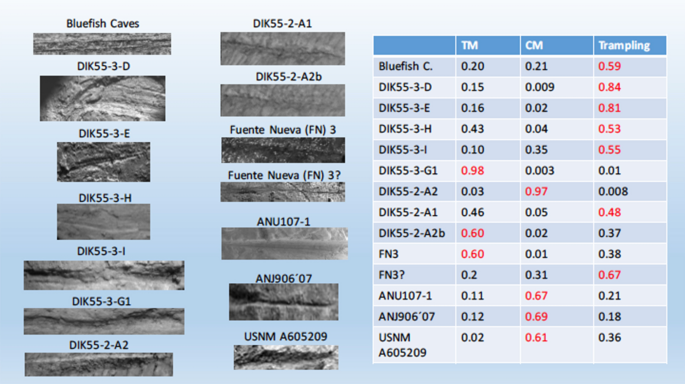Select the 'ANJ906´07' table row label

(406, 317)
